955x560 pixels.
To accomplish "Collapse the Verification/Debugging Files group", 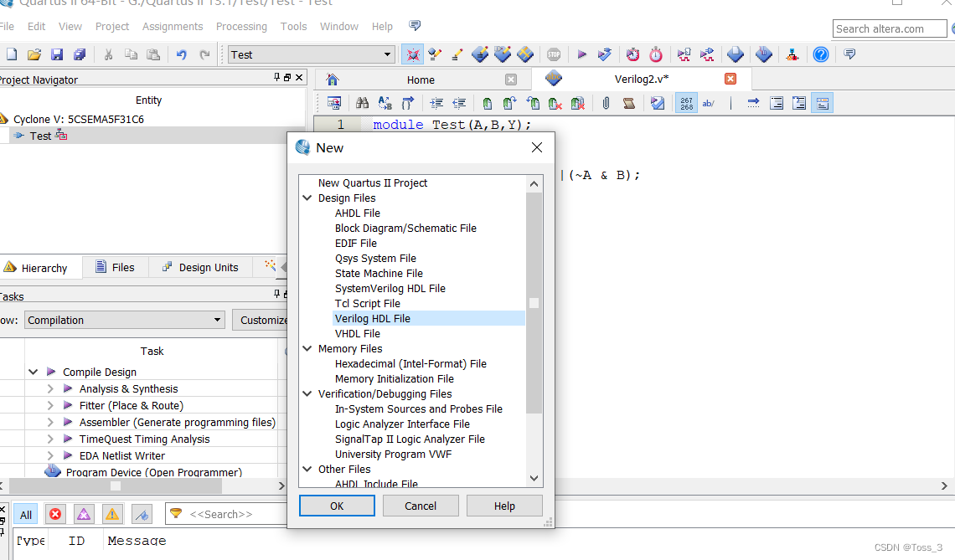I will click(307, 393).
